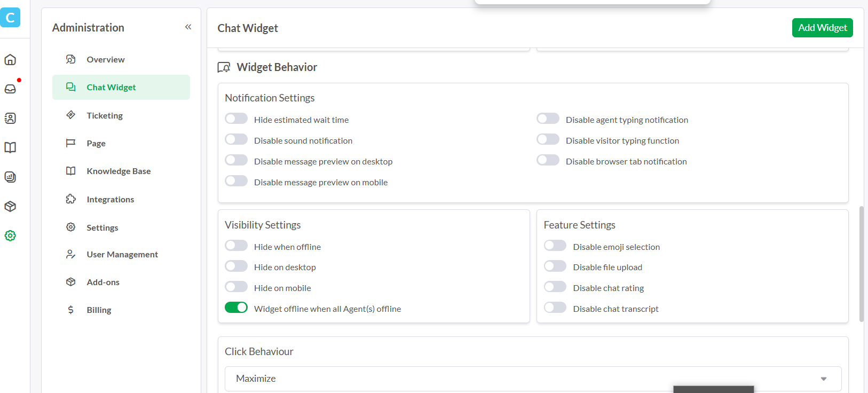The width and height of the screenshot is (868, 393).
Task: Click the vertical page scrollbar
Action: pos(861,264)
